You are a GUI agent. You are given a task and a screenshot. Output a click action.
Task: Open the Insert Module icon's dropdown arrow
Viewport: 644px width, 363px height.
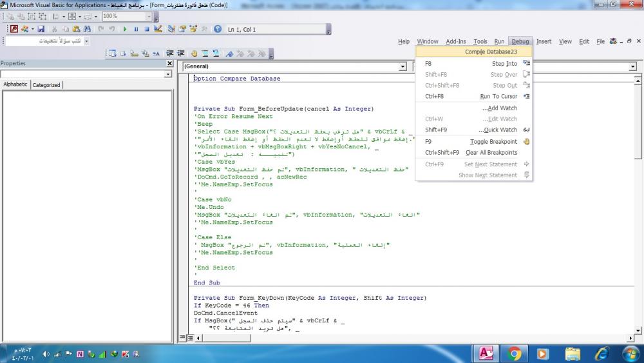point(32,29)
